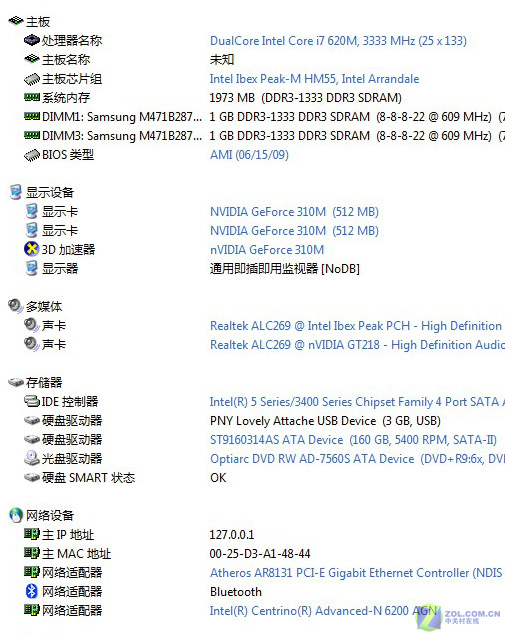Open the DualCore Intel Core i7 620M link
The image size is (505, 635).
[338, 40]
